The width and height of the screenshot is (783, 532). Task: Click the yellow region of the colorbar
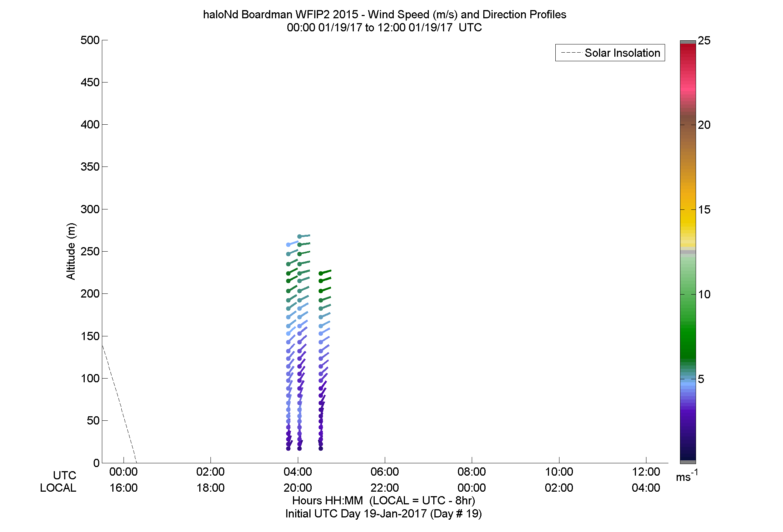coord(688,220)
